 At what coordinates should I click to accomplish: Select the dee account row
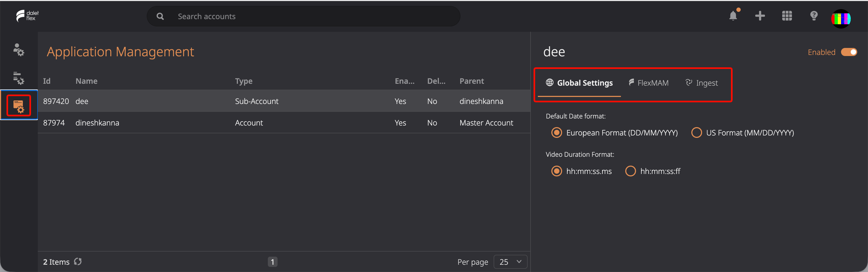coord(284,101)
